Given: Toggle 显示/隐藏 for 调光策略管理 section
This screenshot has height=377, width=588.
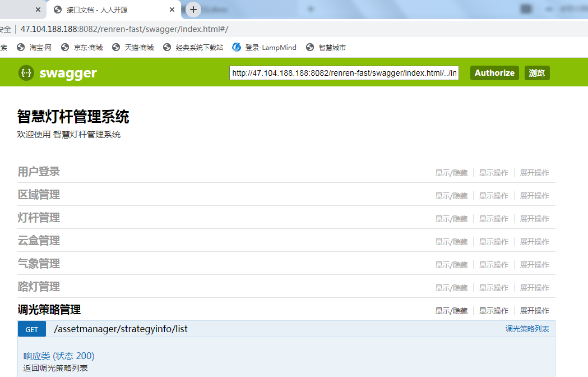Looking at the screenshot, I should pos(451,311).
